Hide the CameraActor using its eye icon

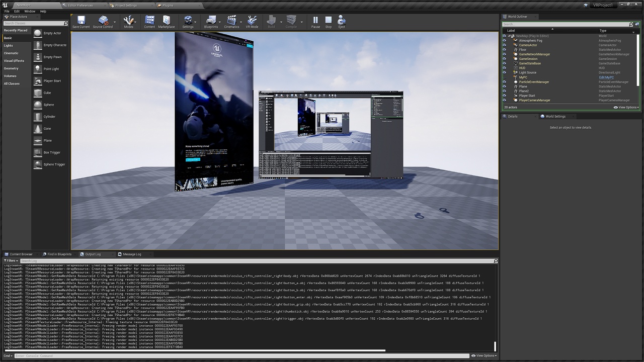pos(505,45)
